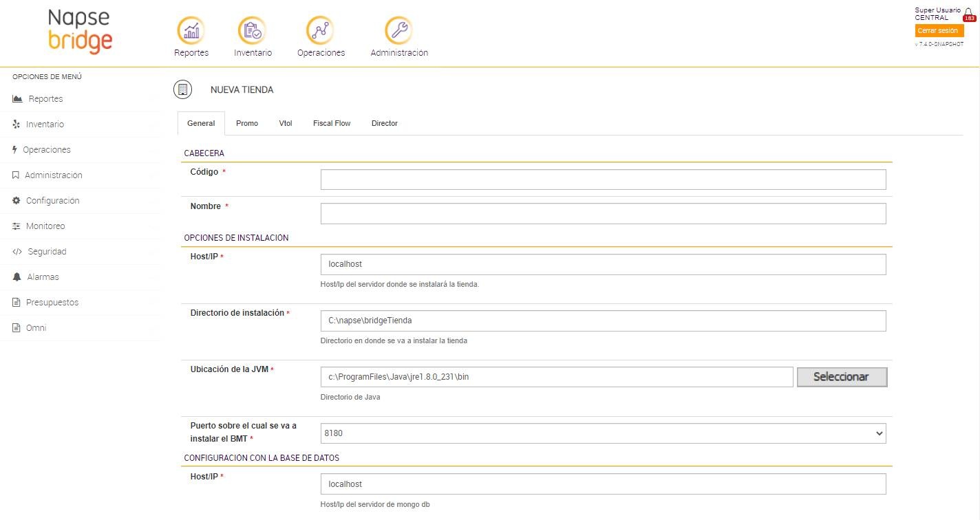Open the Operaciones graph icon in top bar
Screen dimensions: 980x520
pos(320,30)
